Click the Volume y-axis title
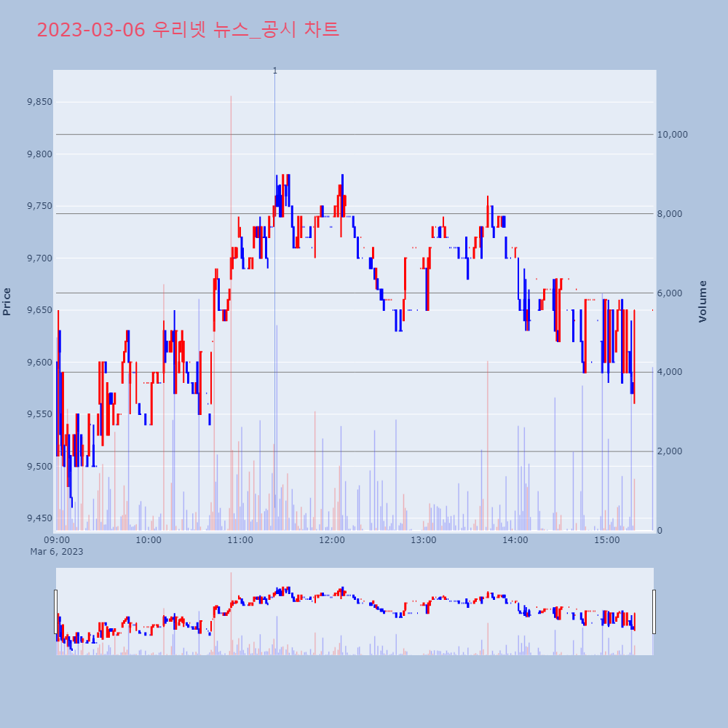The width and height of the screenshot is (728, 728). click(x=703, y=301)
